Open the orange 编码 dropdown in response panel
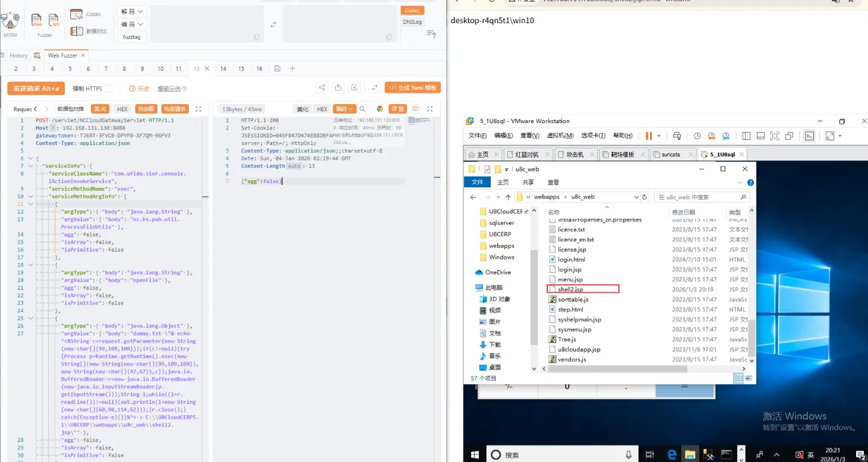Screen dimensions: 868x462 pyautogui.click(x=344, y=109)
